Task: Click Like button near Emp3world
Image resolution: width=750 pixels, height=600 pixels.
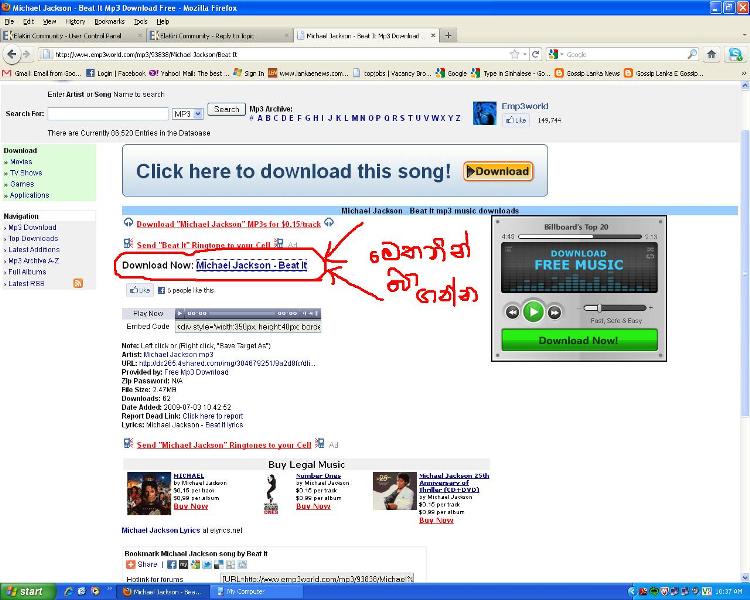Action: pos(516,120)
